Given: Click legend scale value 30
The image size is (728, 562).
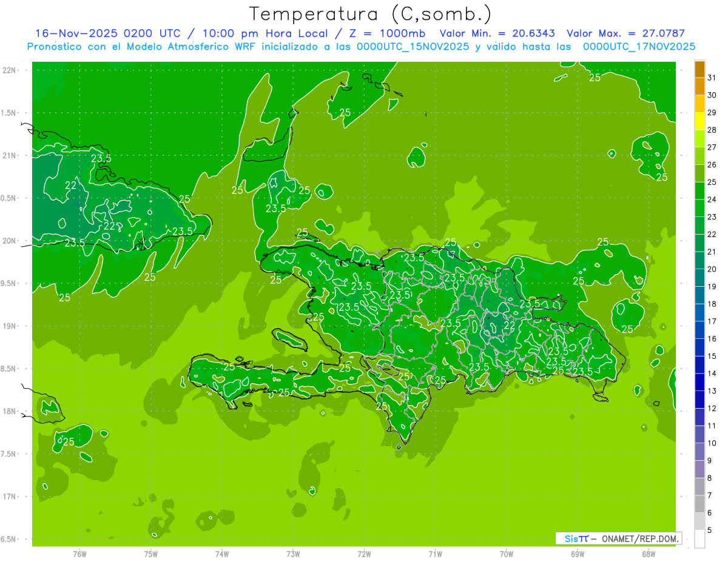Looking at the screenshot, I should [x=712, y=95].
